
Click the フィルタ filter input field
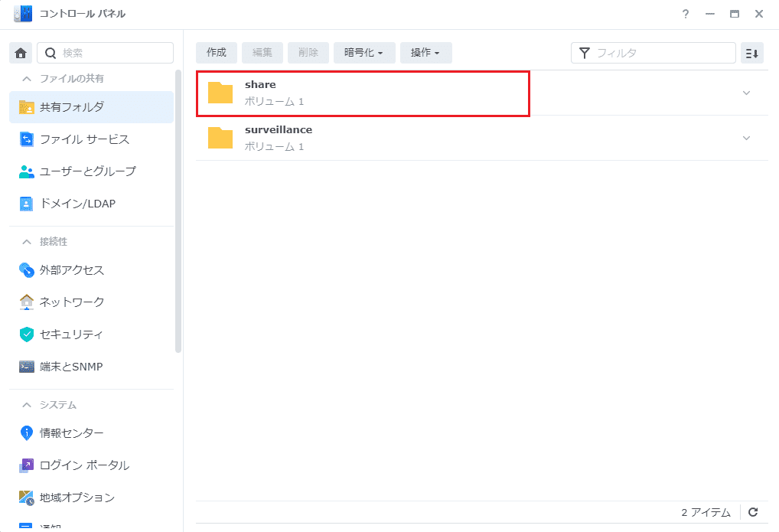654,53
